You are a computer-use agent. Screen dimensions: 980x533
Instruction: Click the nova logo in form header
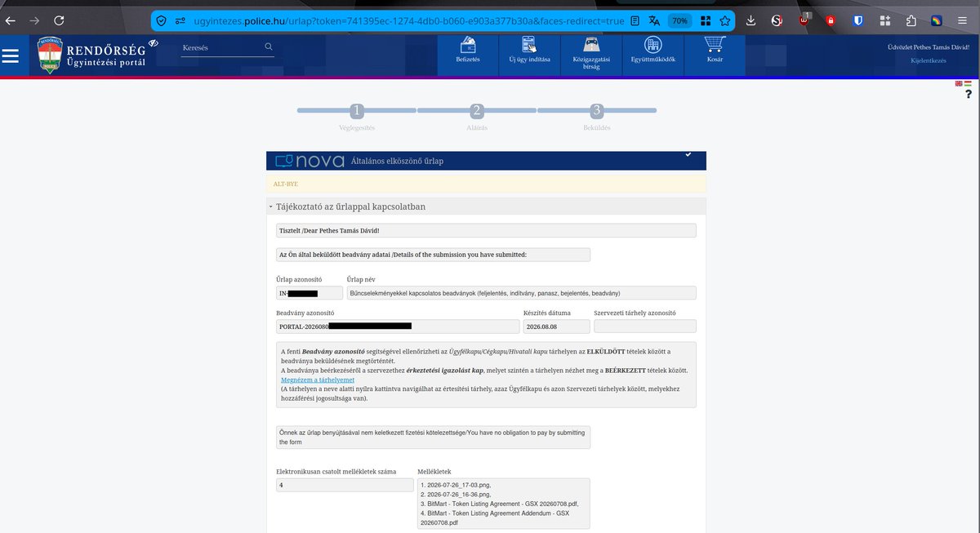coord(309,161)
